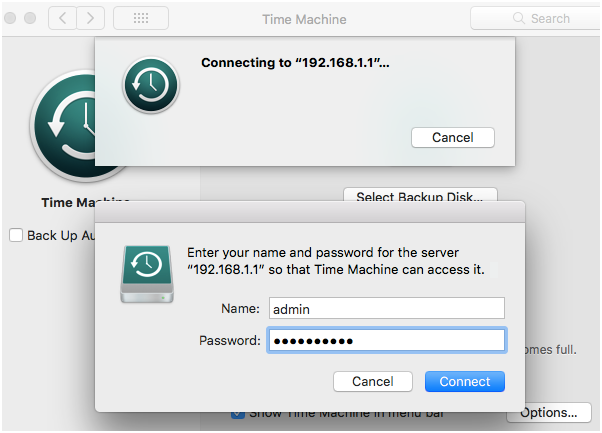
Task: Cancel the Connecting to 192.168.1.1 dialog
Action: [452, 137]
